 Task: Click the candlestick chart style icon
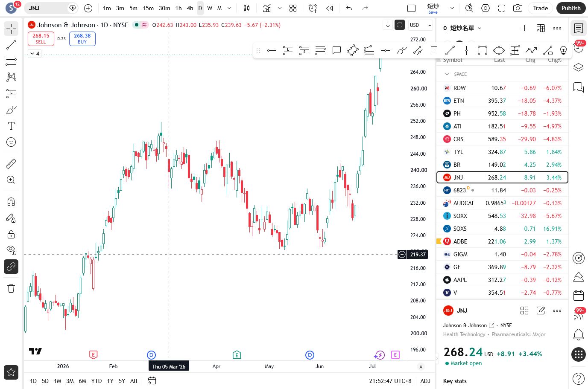(246, 8)
